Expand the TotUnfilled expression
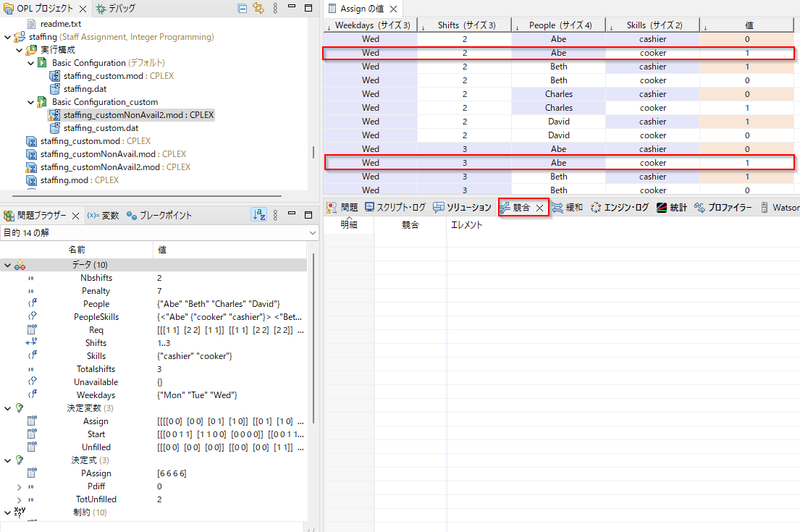800x532 pixels. click(x=19, y=500)
